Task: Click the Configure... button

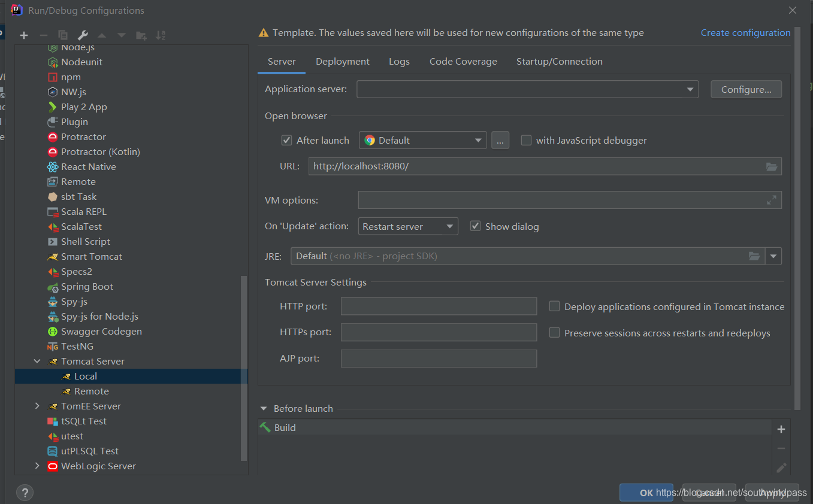Action: (746, 89)
